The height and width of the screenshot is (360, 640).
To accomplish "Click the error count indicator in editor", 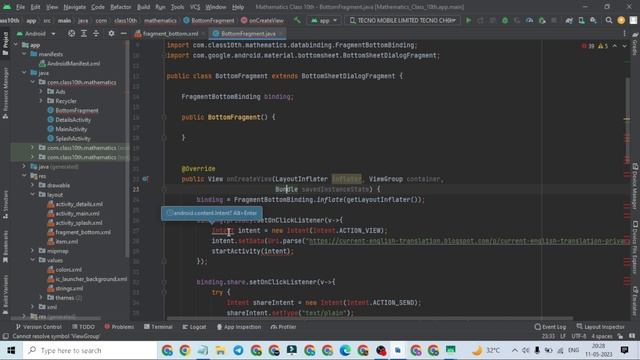I will coord(588,46).
